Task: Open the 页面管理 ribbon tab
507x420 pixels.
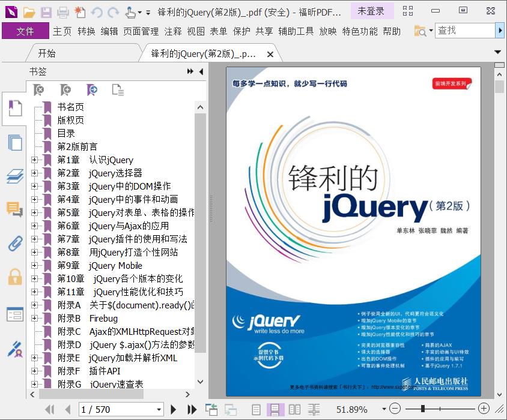Action: tap(141, 31)
